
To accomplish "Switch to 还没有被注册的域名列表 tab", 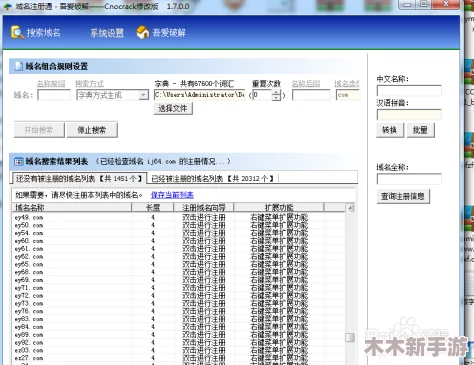I will pos(79,179).
